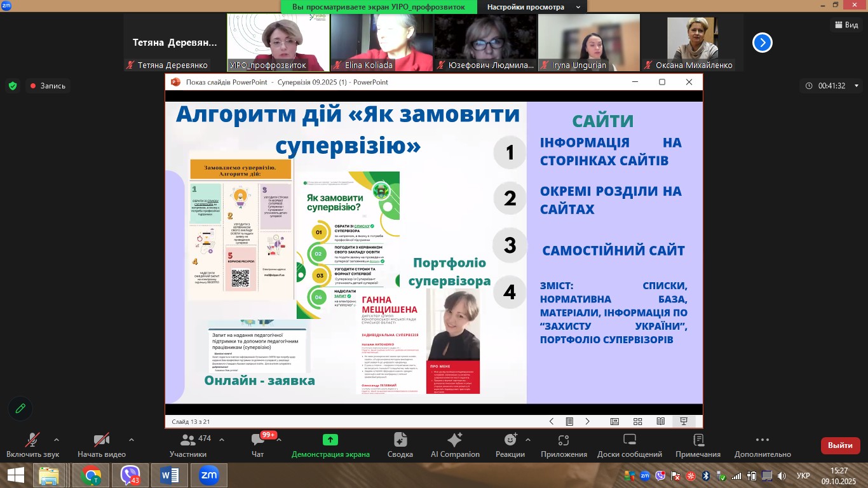
Task: Expand Реакции options chevron
Action: click(x=527, y=439)
